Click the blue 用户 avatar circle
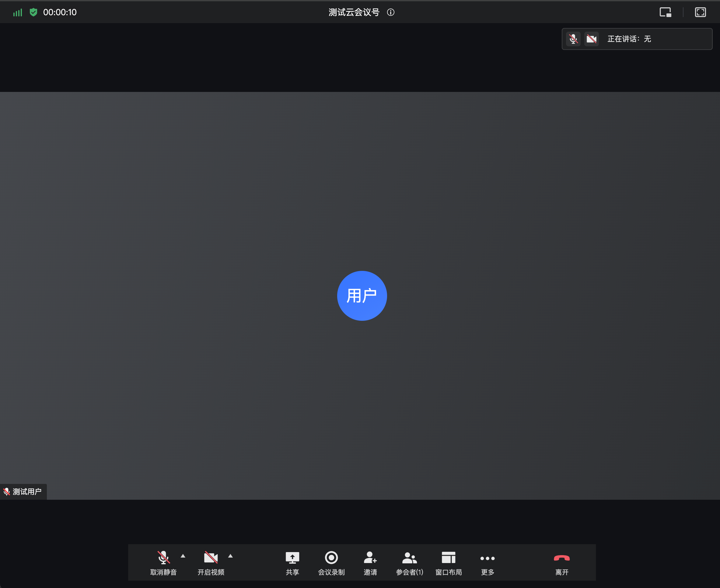Screen dimensions: 720x588 point(362,296)
